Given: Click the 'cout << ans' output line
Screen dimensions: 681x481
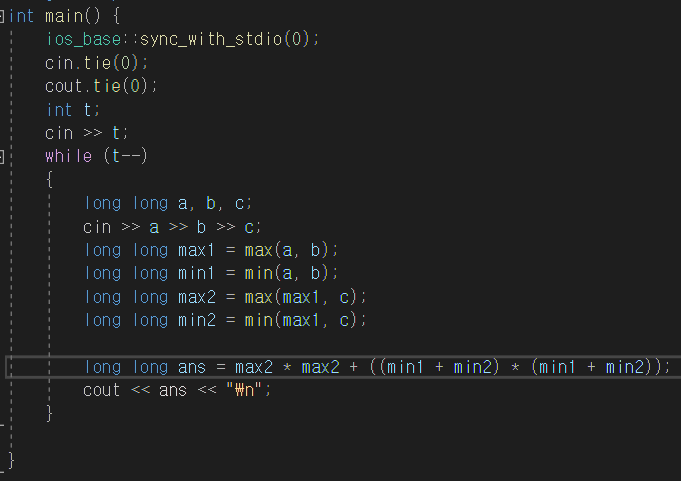Looking at the screenshot, I should point(177,390).
